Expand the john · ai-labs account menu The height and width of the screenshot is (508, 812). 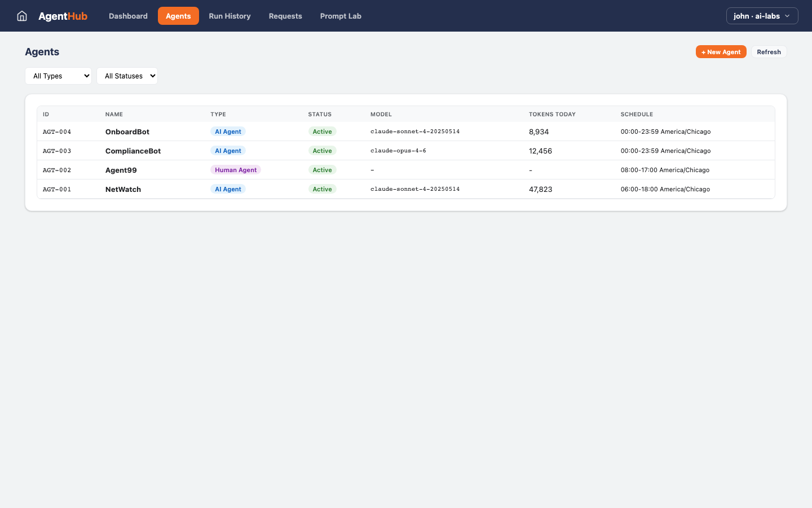[x=762, y=16]
